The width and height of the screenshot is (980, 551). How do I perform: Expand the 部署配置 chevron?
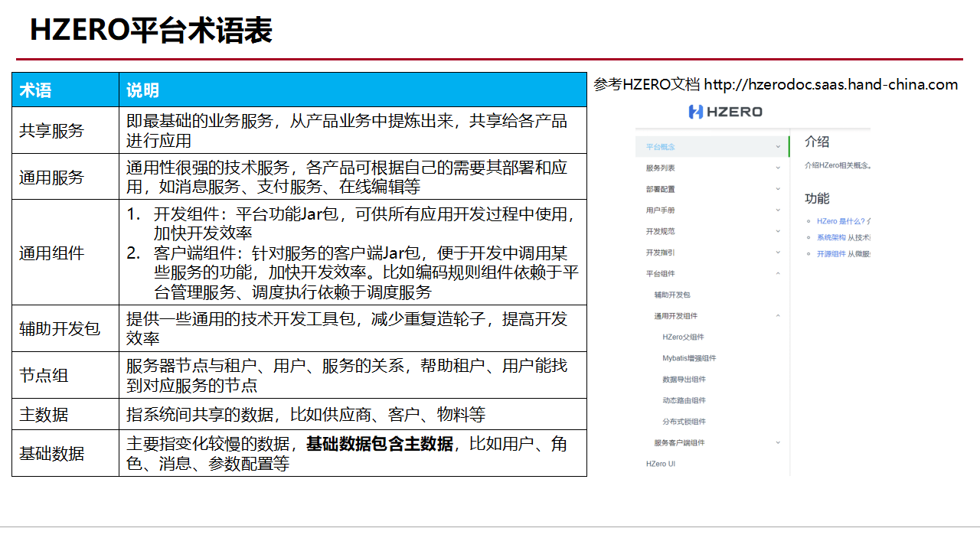click(778, 189)
